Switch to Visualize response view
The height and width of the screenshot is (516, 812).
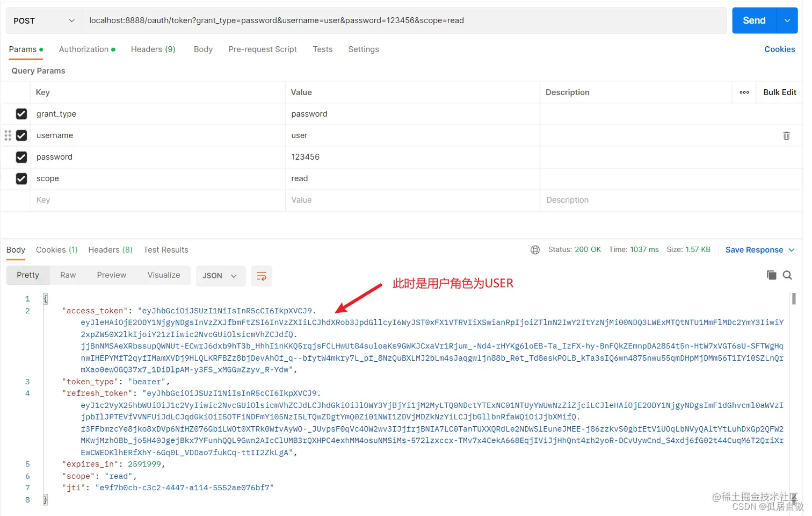pyautogui.click(x=164, y=275)
